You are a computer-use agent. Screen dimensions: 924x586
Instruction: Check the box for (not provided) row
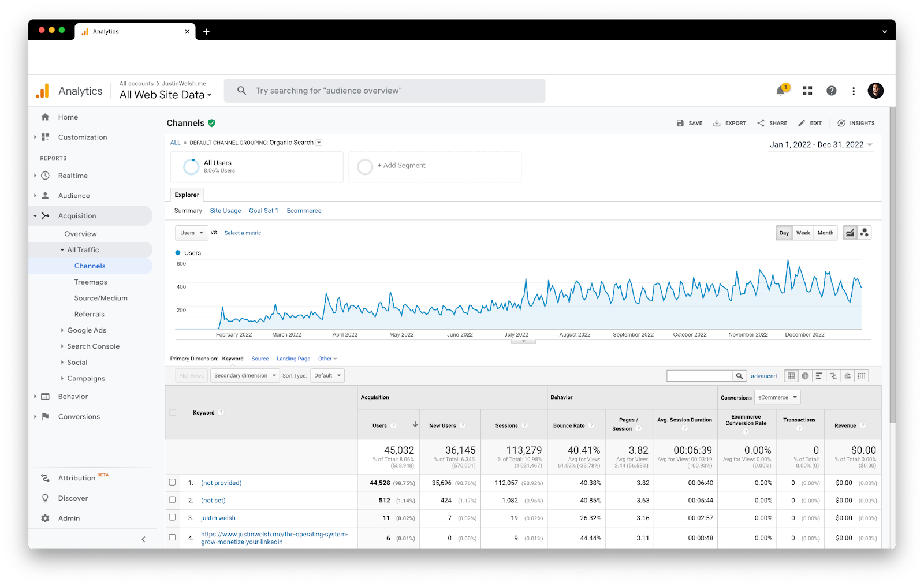172,482
